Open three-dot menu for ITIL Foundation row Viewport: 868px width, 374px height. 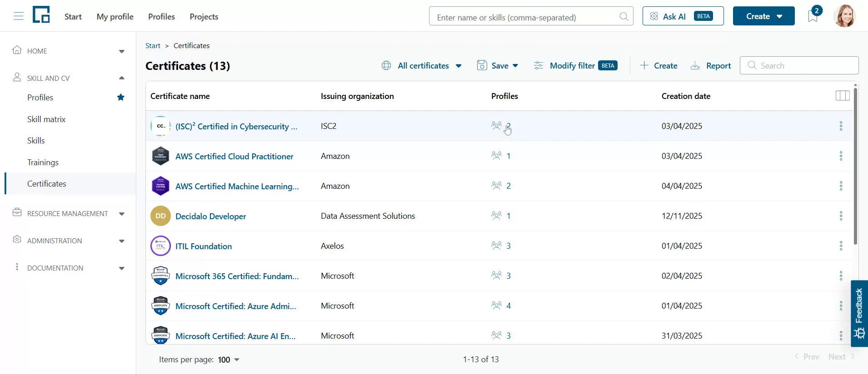click(841, 246)
